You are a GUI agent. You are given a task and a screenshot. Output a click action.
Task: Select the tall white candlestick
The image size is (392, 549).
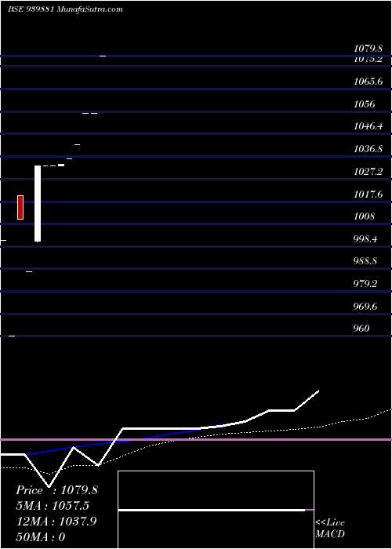(38, 203)
